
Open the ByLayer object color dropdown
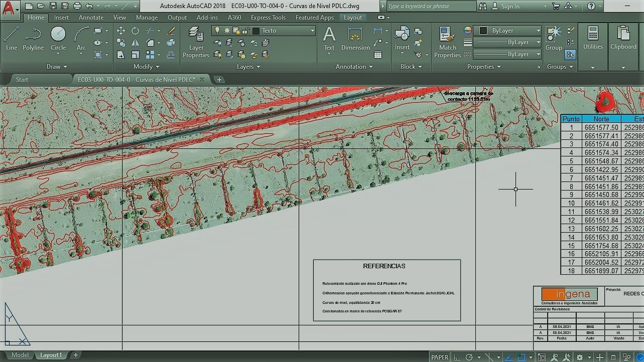538,31
